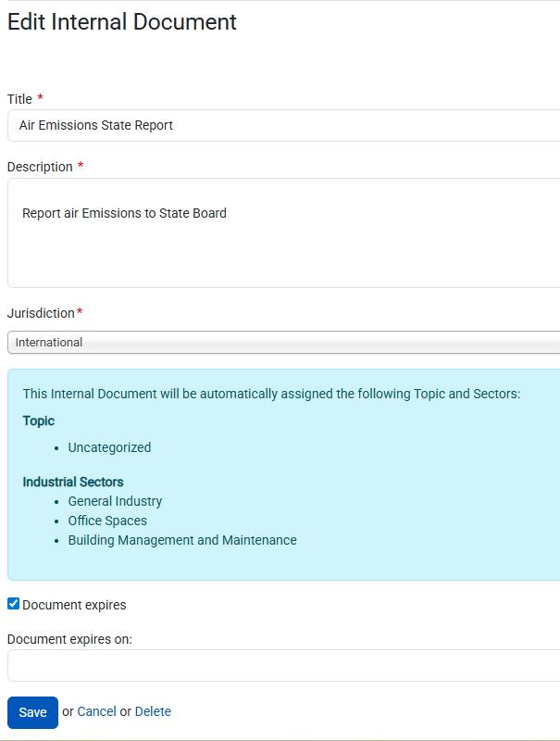Click the Industrial Sectors heading

tap(73, 482)
